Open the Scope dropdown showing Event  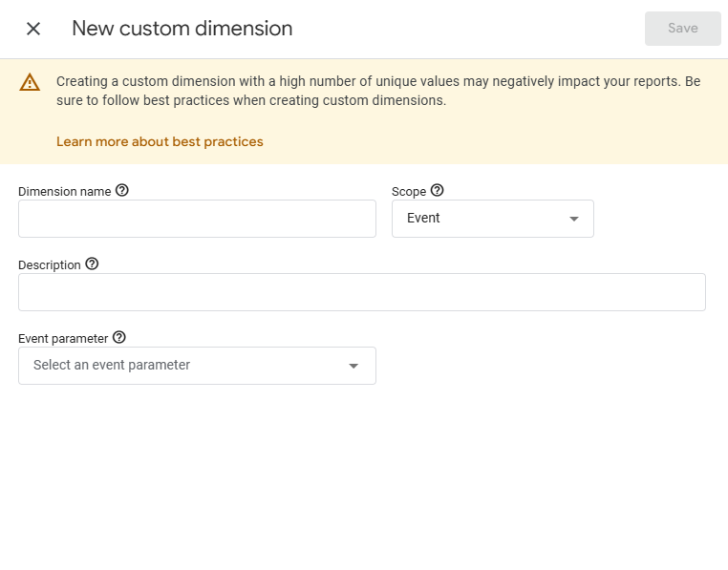[x=493, y=219]
